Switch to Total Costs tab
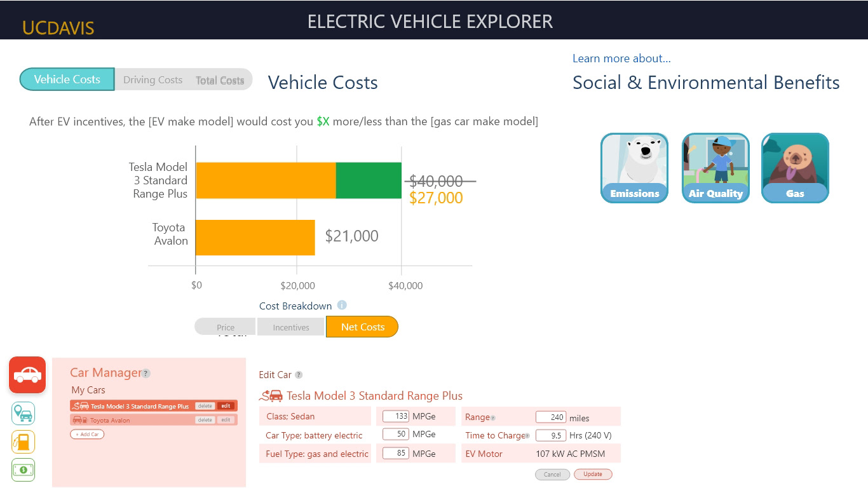 click(x=220, y=80)
